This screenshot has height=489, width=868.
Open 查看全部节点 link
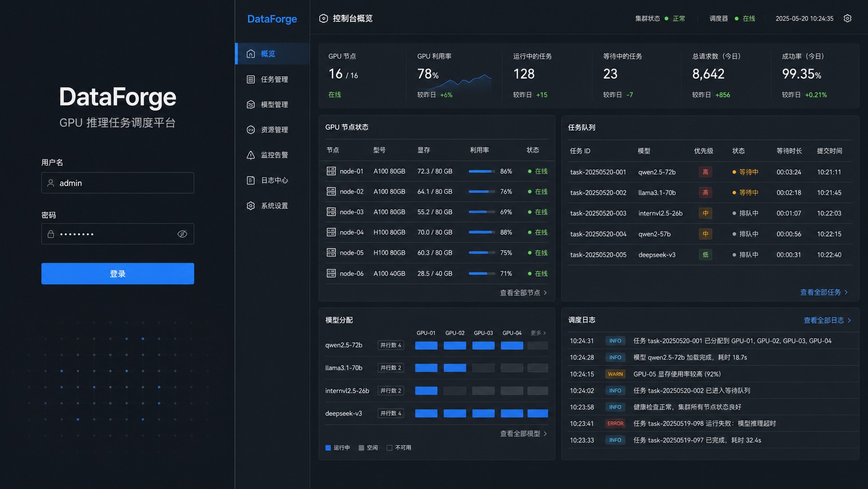(523, 293)
